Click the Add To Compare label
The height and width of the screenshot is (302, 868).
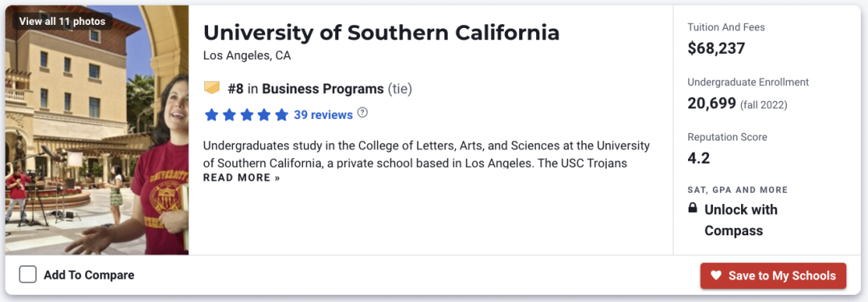tap(89, 275)
